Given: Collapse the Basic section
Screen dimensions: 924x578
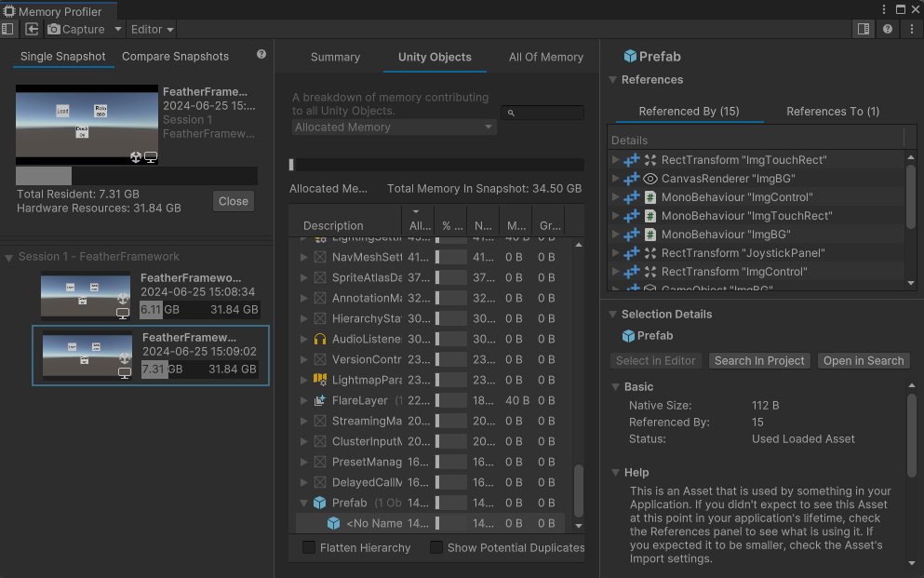Looking at the screenshot, I should [615, 386].
